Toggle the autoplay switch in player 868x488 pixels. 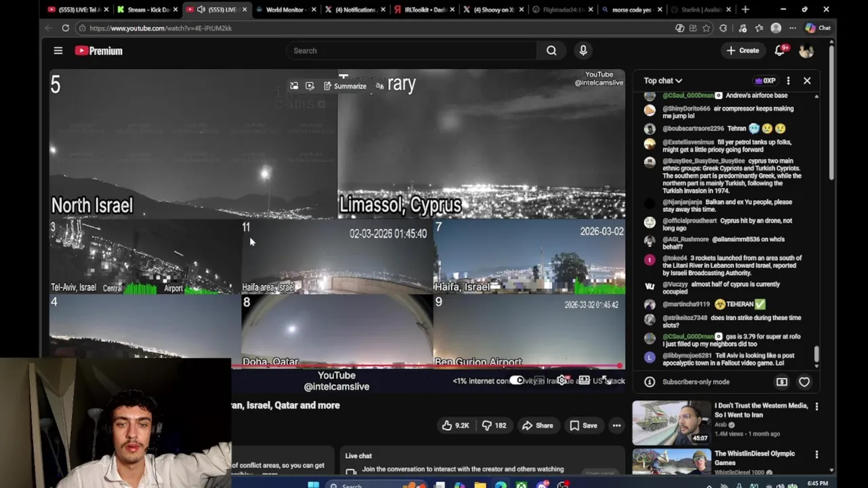point(517,380)
